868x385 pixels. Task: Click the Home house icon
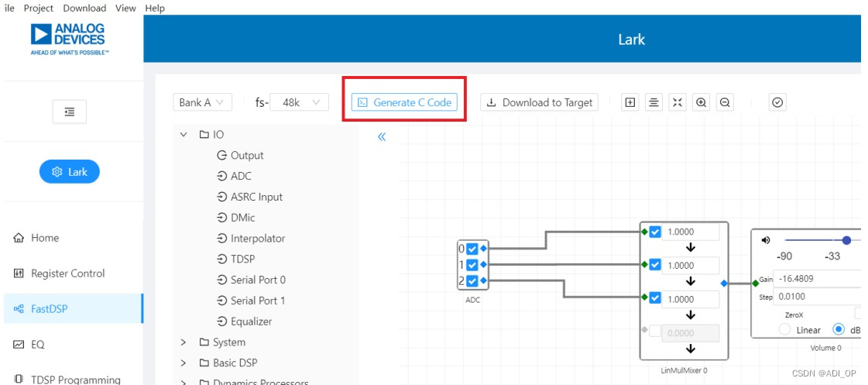19,238
